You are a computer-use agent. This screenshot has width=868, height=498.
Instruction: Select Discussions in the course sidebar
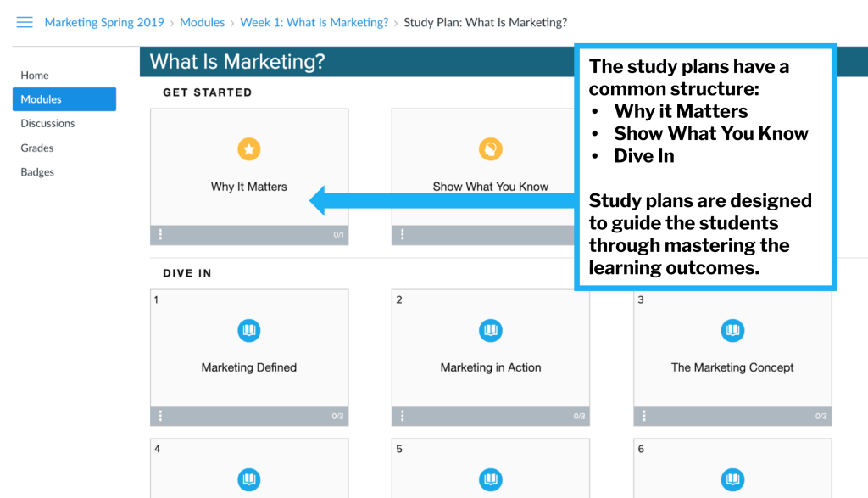pyautogui.click(x=47, y=124)
